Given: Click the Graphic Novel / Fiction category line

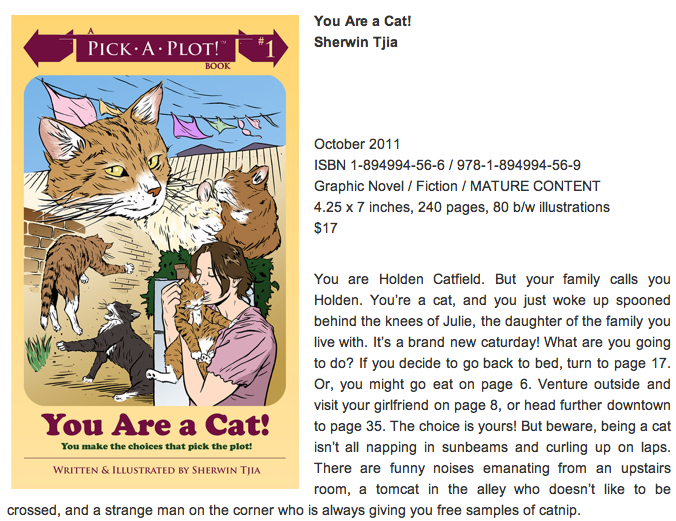Looking at the screenshot, I should click(x=457, y=186).
